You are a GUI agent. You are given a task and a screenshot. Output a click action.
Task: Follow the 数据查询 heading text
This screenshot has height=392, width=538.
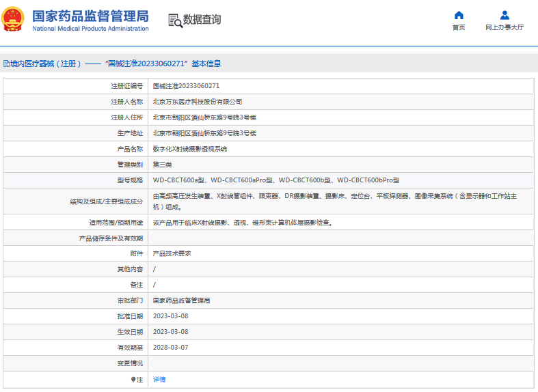click(202, 20)
